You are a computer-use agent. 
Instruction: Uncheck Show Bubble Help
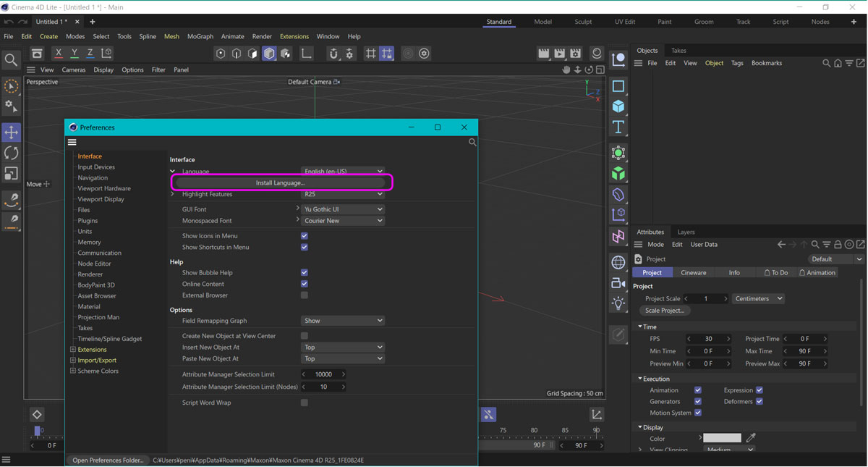tap(305, 273)
